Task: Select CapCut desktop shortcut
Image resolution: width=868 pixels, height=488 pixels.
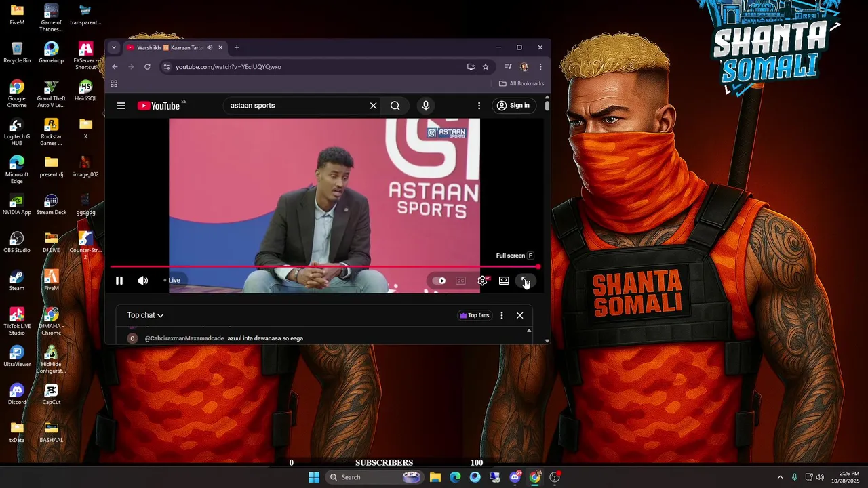Action: [x=51, y=394]
